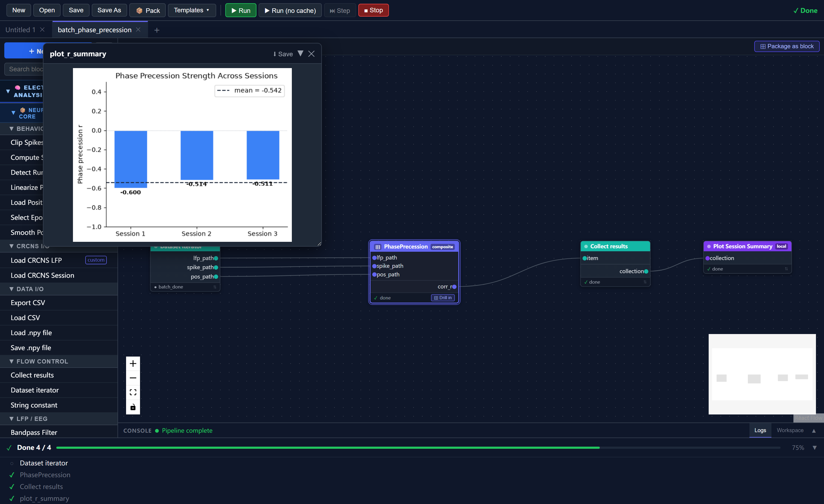The width and height of the screenshot is (824, 504).
Task: Add a new tab with the plus icon
Action: pyautogui.click(x=157, y=30)
